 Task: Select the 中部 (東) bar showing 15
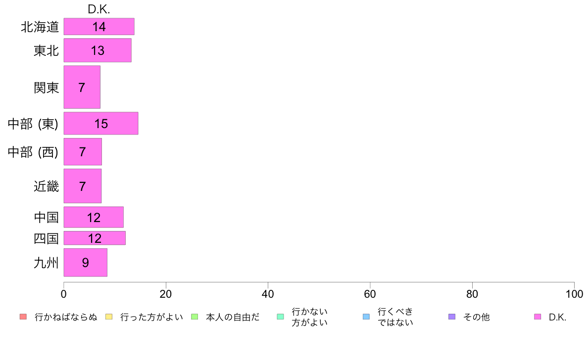(x=101, y=124)
